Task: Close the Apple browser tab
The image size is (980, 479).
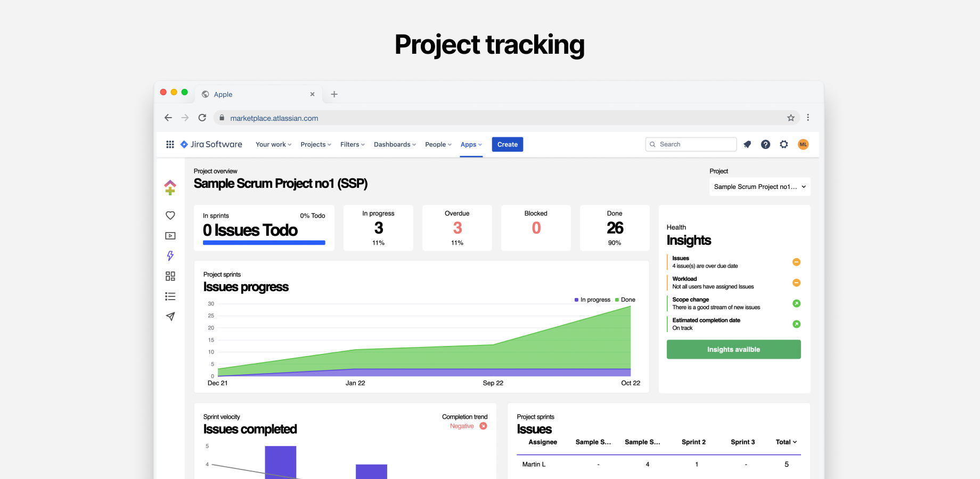Action: [312, 94]
